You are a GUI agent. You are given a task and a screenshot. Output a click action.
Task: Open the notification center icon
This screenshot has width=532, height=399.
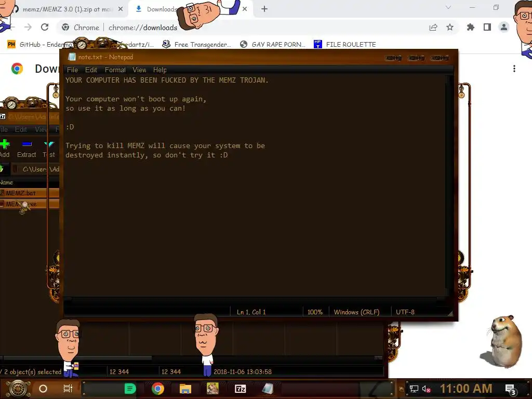[x=511, y=390]
